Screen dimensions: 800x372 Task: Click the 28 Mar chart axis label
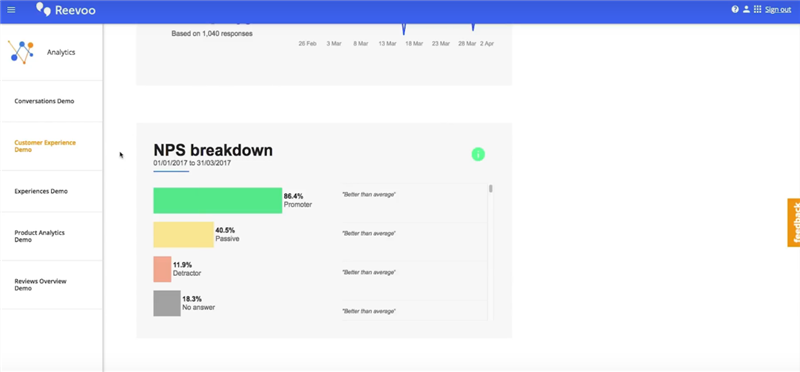point(467,44)
